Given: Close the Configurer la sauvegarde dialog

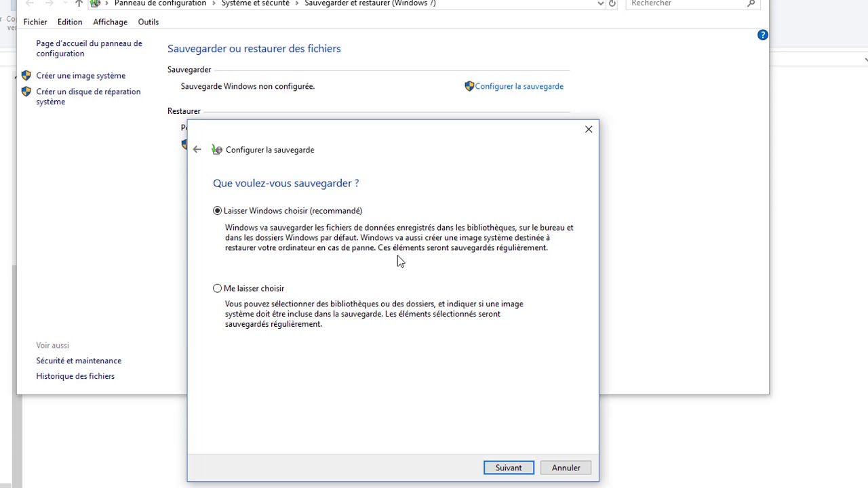Looking at the screenshot, I should (589, 129).
